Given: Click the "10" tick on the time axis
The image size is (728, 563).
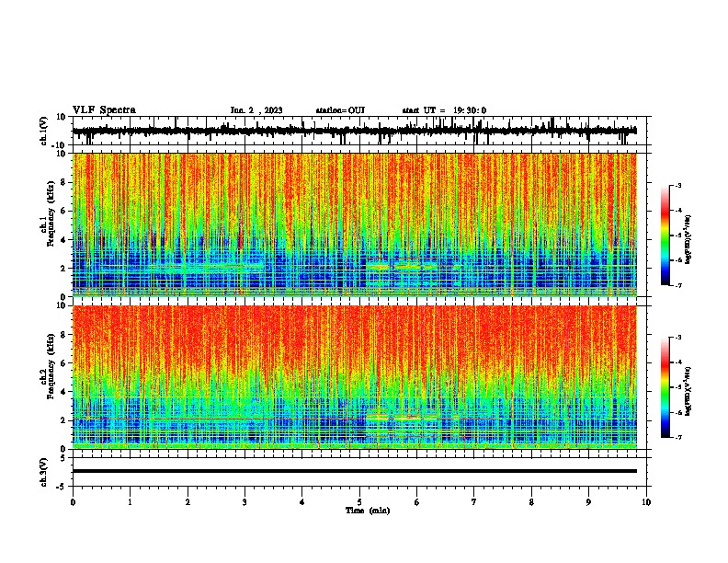Looking at the screenshot, I should click(x=646, y=502).
